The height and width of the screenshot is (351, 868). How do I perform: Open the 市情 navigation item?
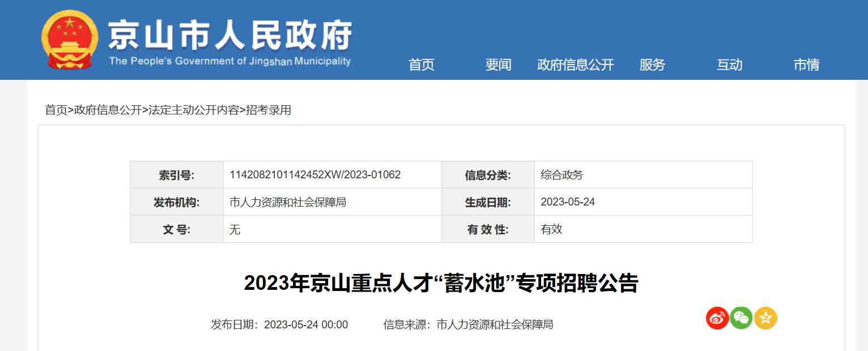pyautogui.click(x=806, y=65)
